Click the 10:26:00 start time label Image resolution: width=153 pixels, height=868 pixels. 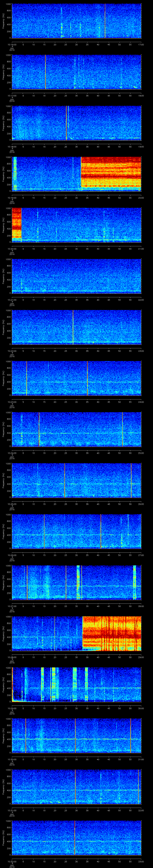[12, 555]
